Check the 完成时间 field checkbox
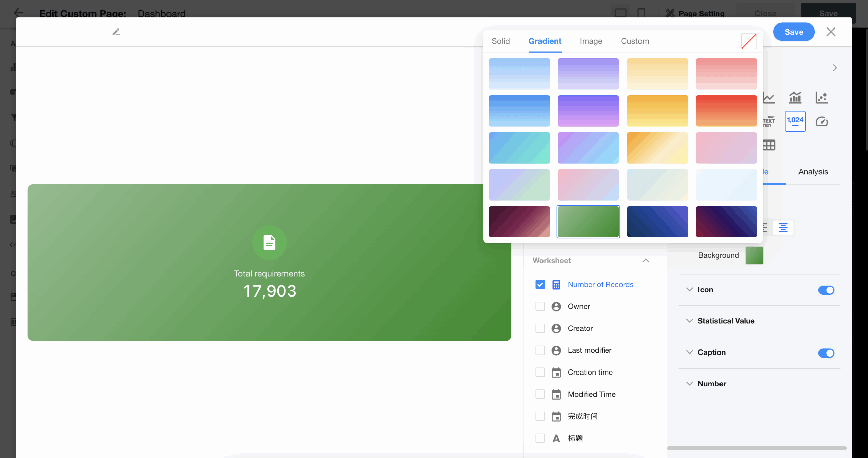Screen dimensions: 868x458 tap(540, 416)
